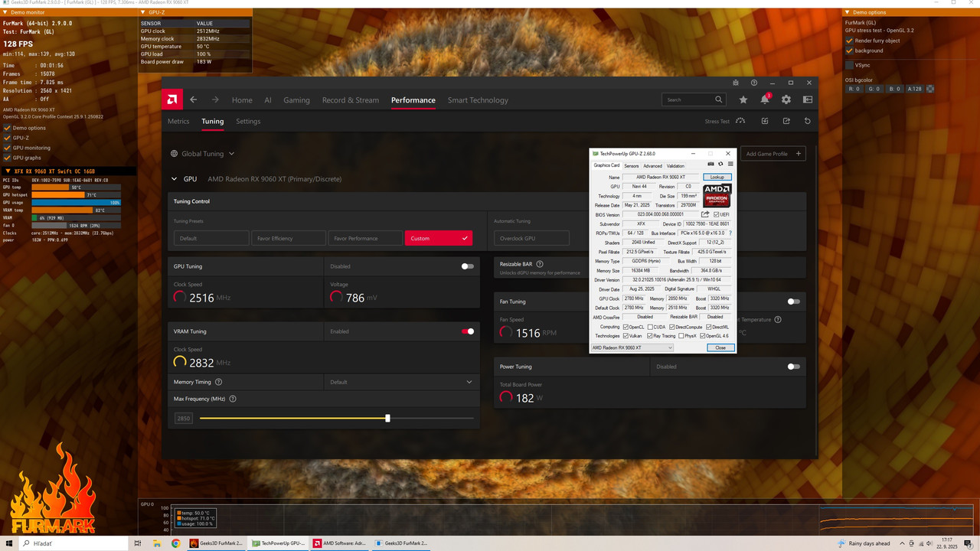The width and height of the screenshot is (980, 551).
Task: Switch to the Gaming tab
Action: coord(296,100)
